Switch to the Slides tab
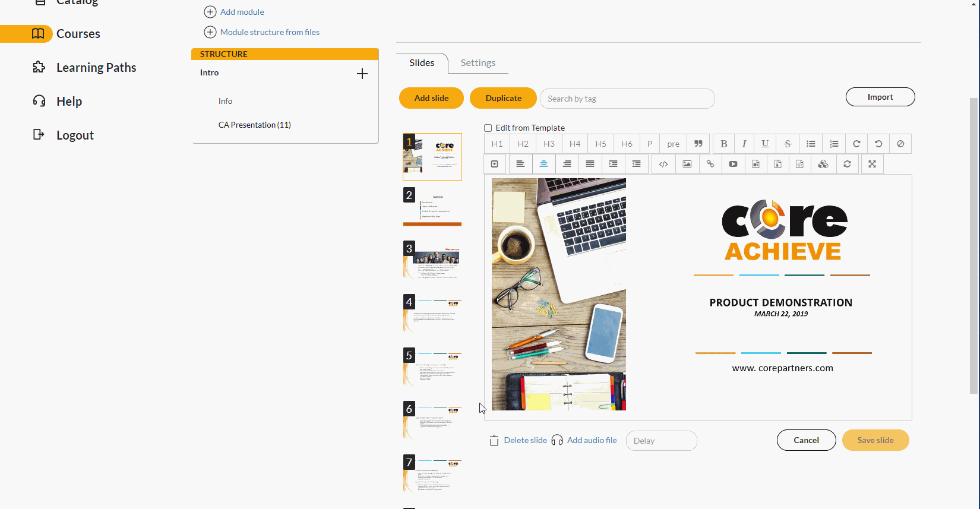This screenshot has height=509, width=980. click(422, 62)
